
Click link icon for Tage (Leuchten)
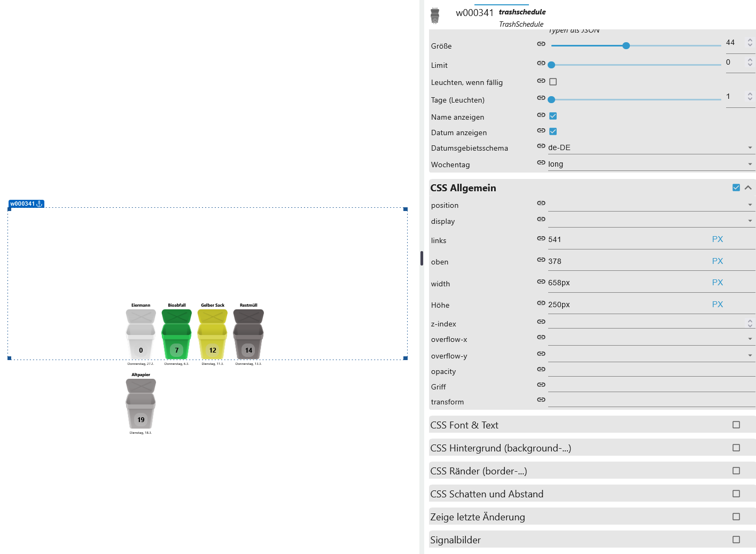(541, 98)
